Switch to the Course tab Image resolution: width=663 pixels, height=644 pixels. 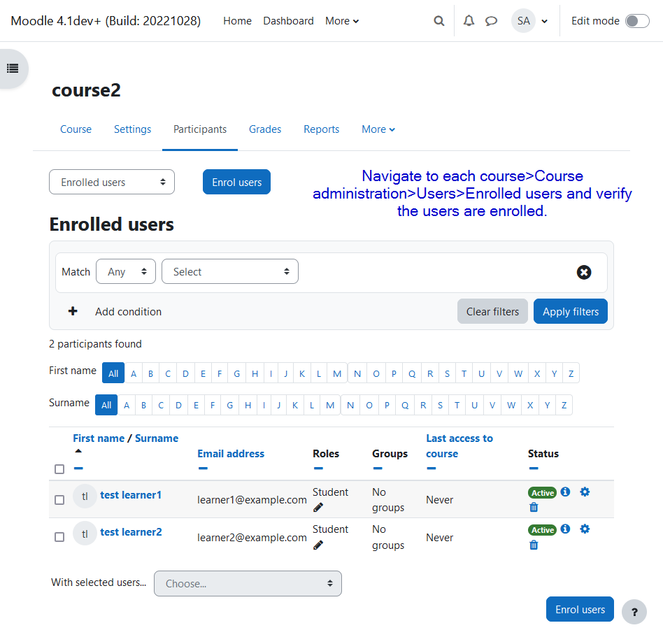click(x=76, y=129)
